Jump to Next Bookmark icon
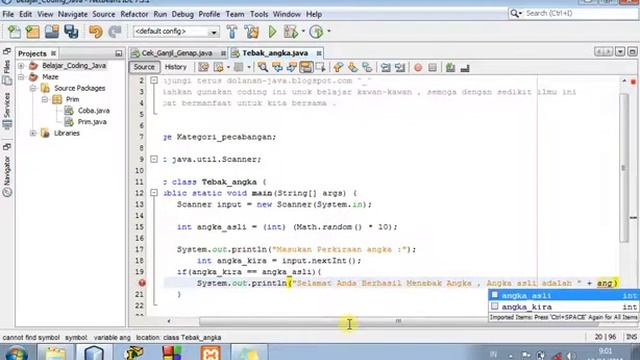The image size is (640, 360). click(x=353, y=67)
